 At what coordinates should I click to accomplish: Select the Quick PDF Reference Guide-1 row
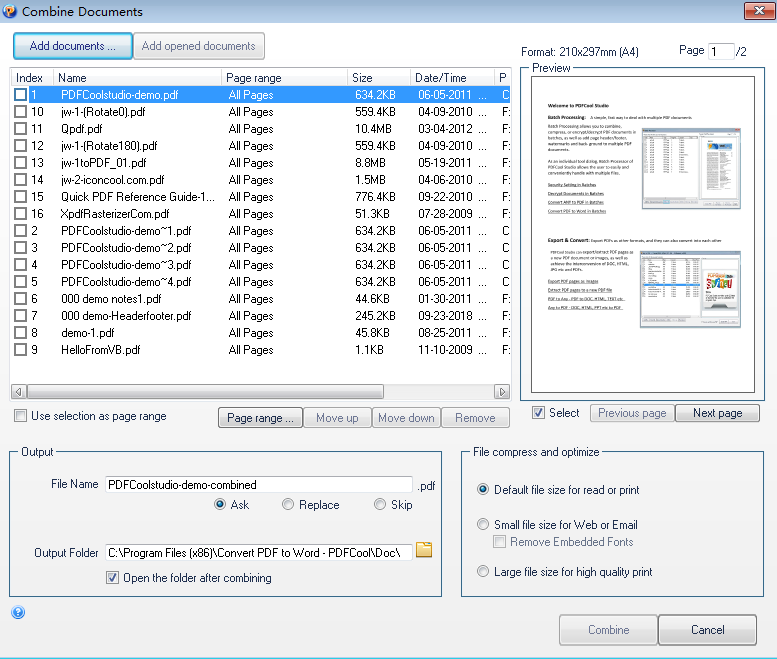(261, 197)
